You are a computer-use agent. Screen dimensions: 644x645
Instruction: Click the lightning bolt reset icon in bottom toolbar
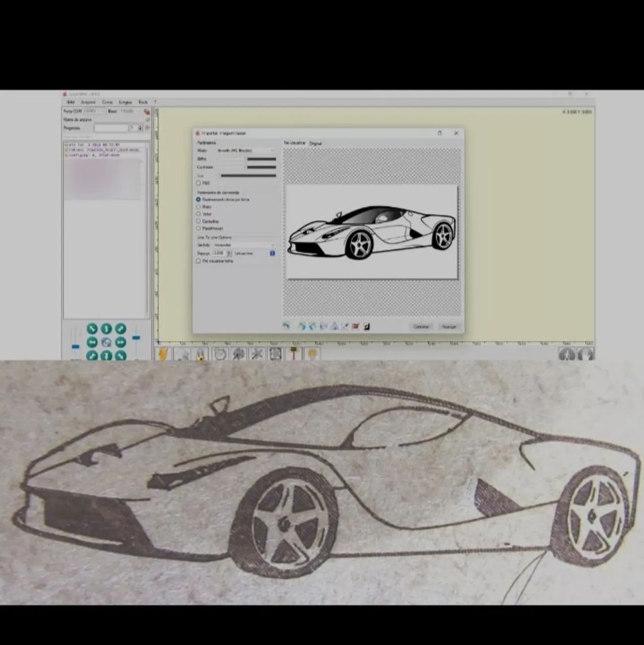click(x=163, y=354)
